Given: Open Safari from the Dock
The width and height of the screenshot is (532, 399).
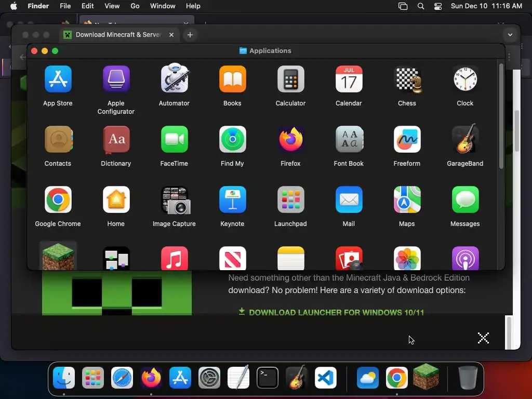Looking at the screenshot, I should [x=122, y=378].
